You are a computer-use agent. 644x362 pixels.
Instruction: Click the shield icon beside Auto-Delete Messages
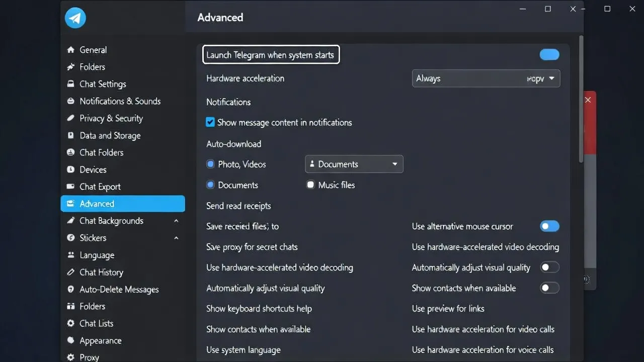[x=70, y=289]
